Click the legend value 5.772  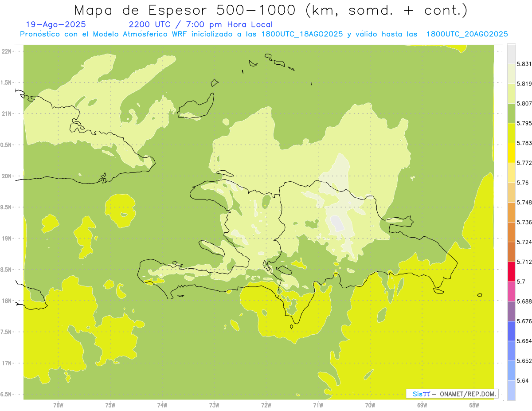click(524, 163)
